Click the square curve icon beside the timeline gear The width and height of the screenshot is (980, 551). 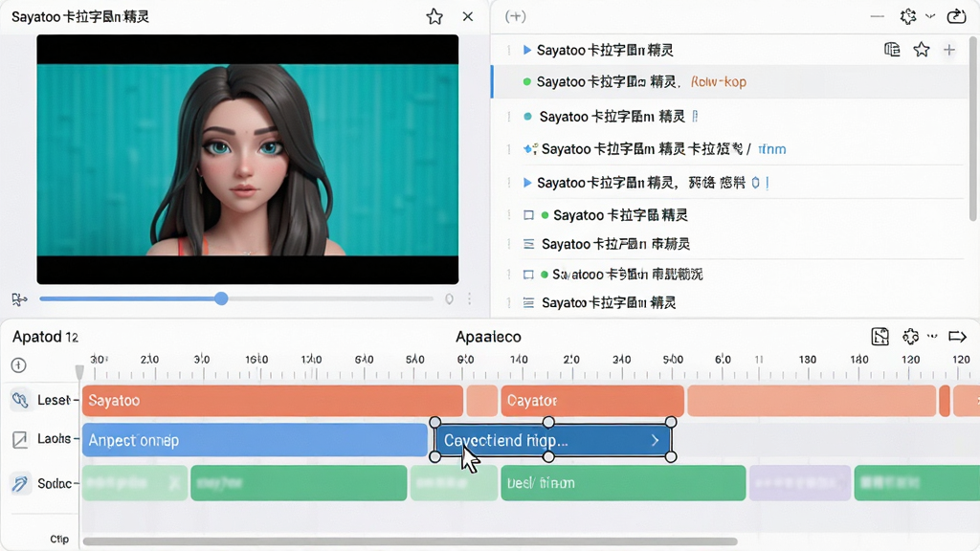click(880, 337)
